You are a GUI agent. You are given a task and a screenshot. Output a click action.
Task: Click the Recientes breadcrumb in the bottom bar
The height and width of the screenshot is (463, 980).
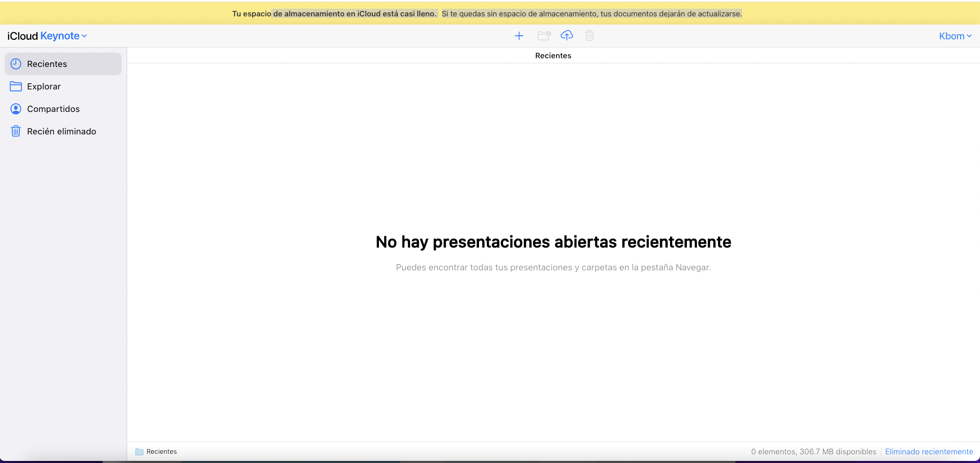[x=161, y=452]
